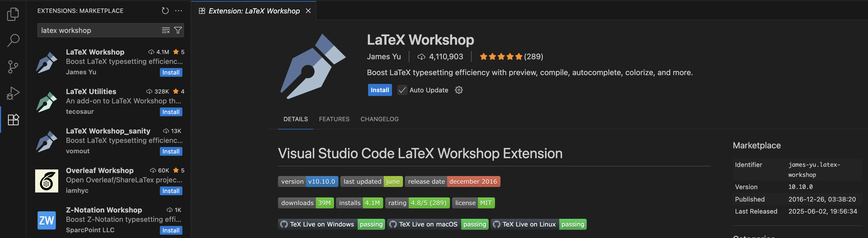
Task: Close the Extension: LaTeX Workshop tab
Action: click(308, 11)
